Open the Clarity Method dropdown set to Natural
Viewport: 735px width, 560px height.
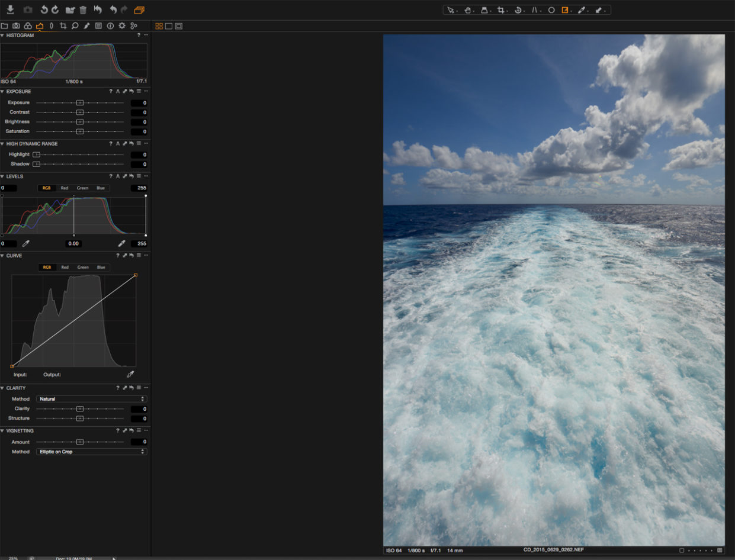91,398
